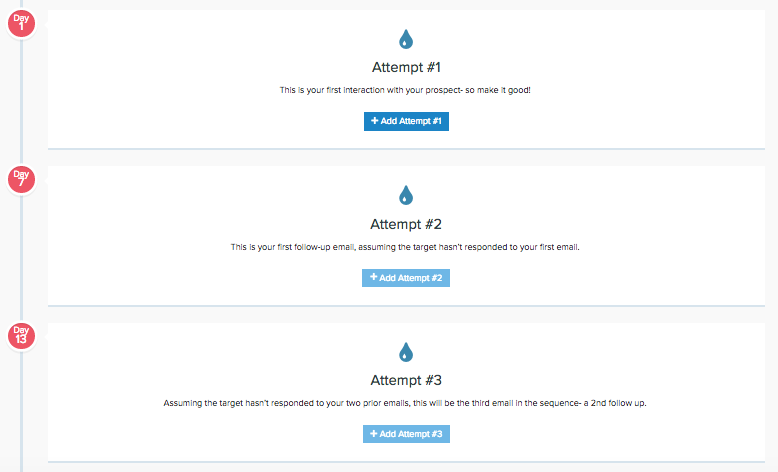The width and height of the screenshot is (778, 472).
Task: Click the Add Attempt #1 button
Action: click(406, 121)
